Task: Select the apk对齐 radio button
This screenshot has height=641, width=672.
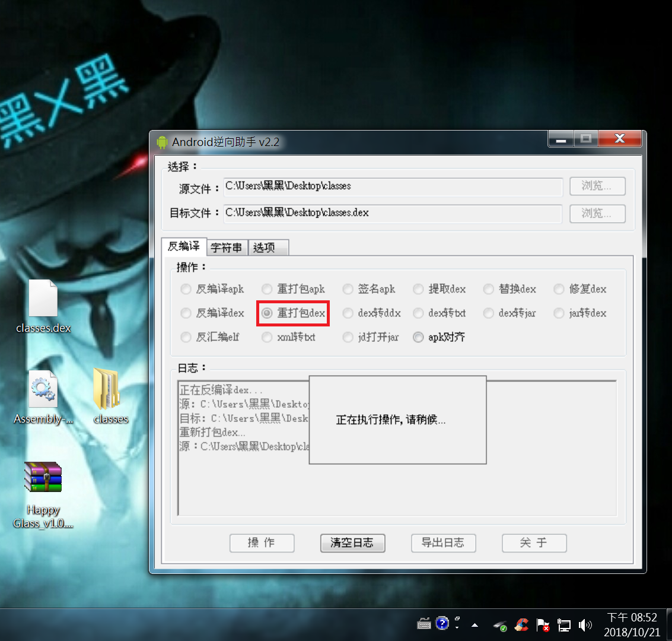Action: click(439, 337)
